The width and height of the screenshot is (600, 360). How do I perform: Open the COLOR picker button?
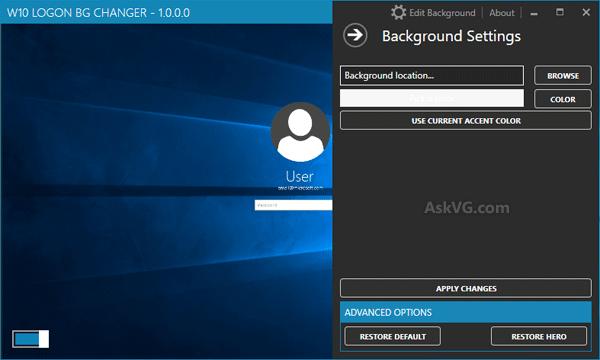click(562, 99)
